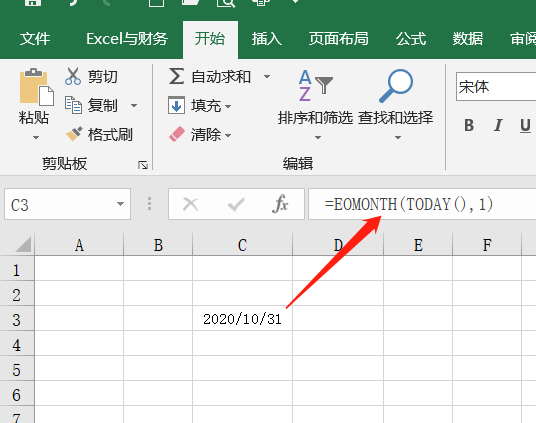Select the Format Painter brush icon

(74, 134)
